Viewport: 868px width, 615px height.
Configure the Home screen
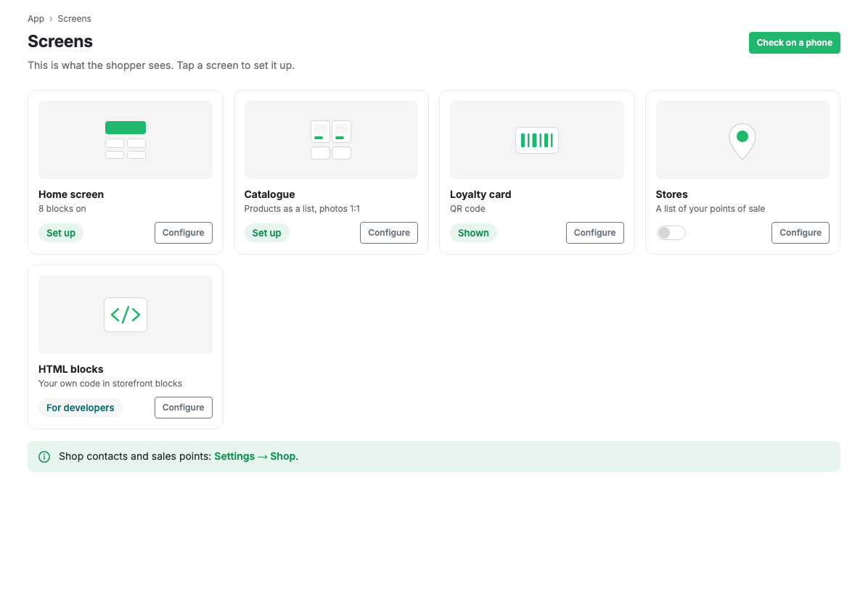183,233
